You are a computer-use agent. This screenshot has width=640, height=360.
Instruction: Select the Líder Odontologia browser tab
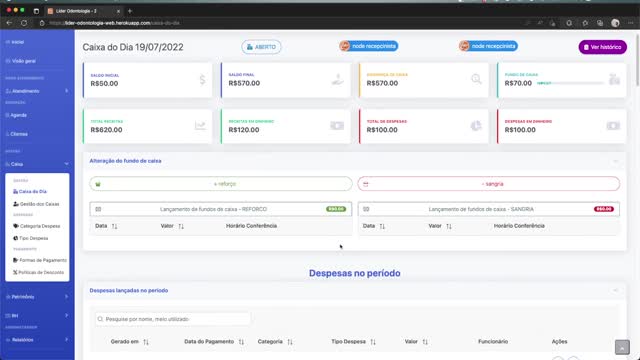[x=84, y=11]
